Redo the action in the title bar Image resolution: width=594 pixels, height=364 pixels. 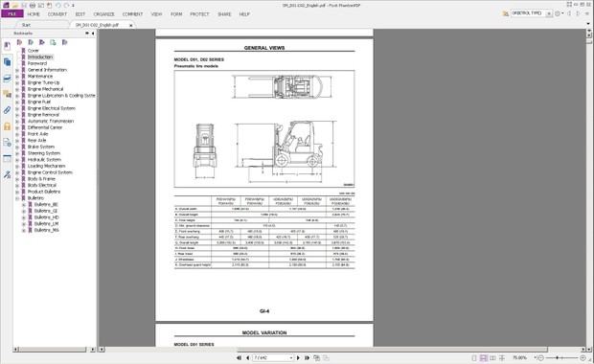pyautogui.click(x=66, y=6)
